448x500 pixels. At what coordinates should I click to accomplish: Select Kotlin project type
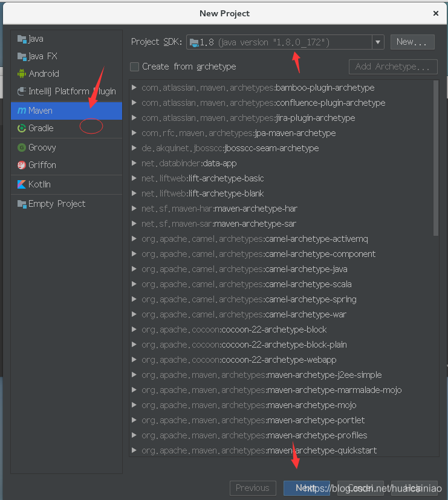click(67, 184)
